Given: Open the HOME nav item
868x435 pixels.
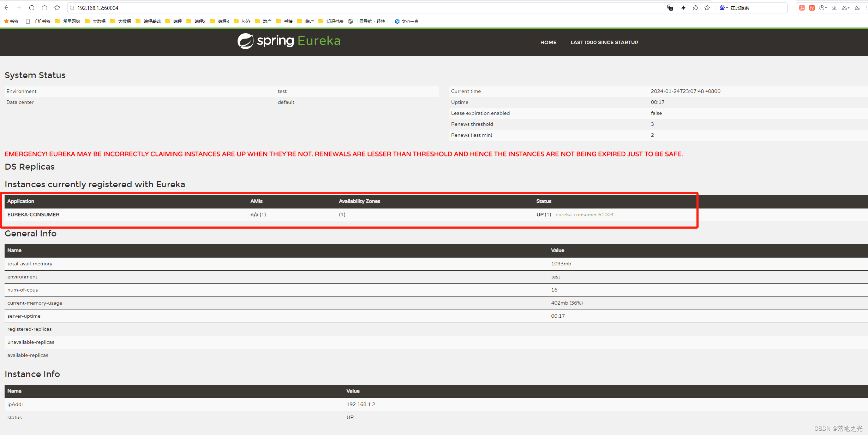Looking at the screenshot, I should tap(548, 42).
